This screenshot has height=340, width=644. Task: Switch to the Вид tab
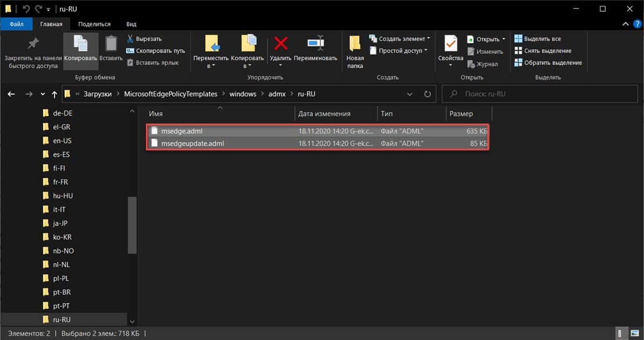pos(131,24)
